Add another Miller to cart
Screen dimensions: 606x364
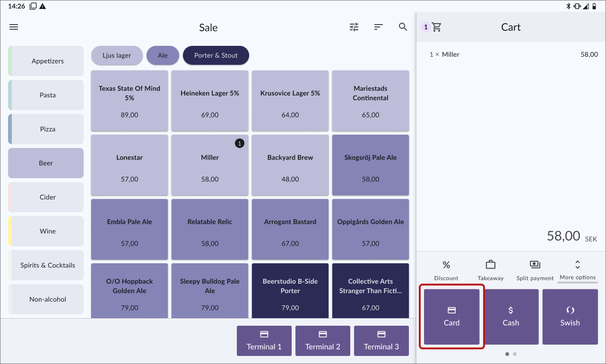(x=210, y=165)
